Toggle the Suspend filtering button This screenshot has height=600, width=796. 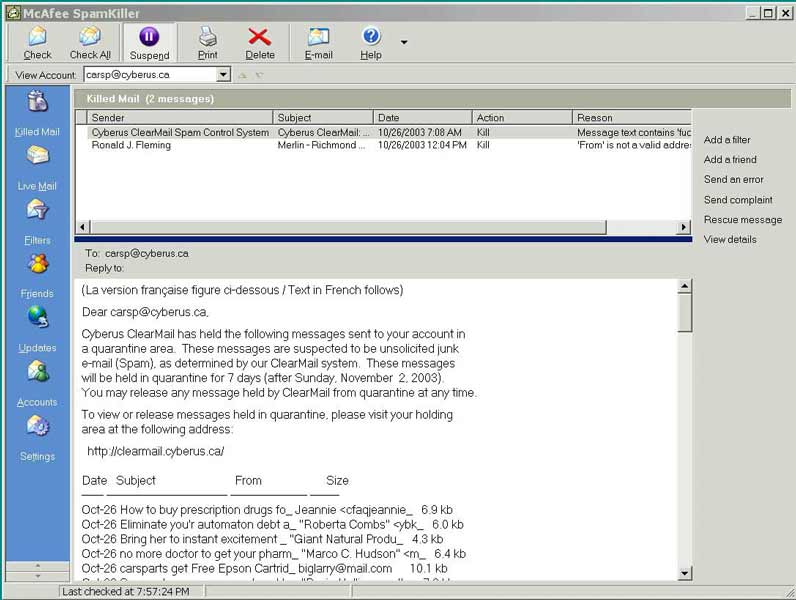149,42
